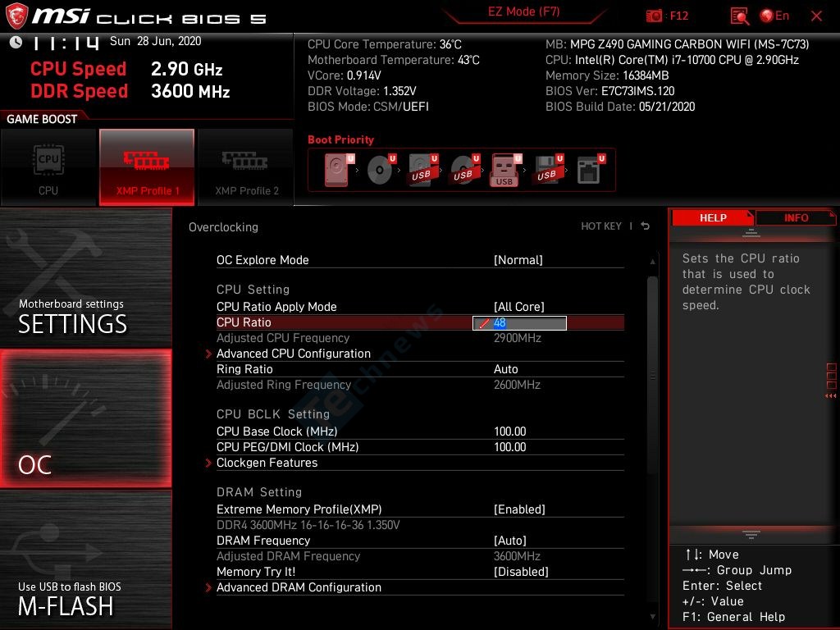
Task: Open the OC overclocking section
Action: tap(85, 418)
